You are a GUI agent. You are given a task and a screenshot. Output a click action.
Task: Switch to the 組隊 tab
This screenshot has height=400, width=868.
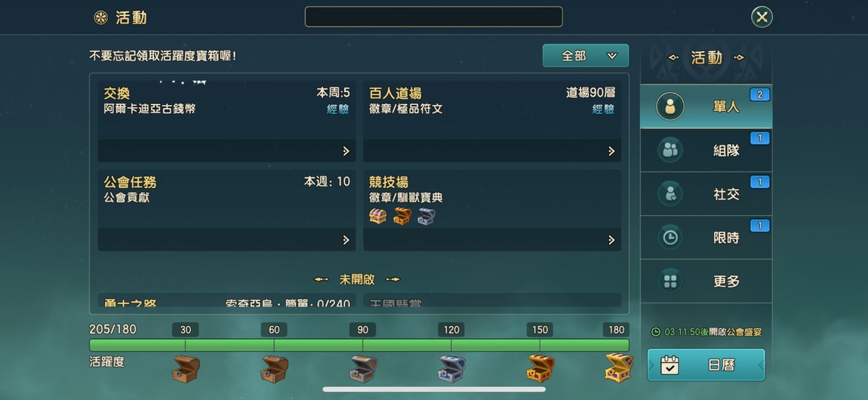click(x=706, y=150)
